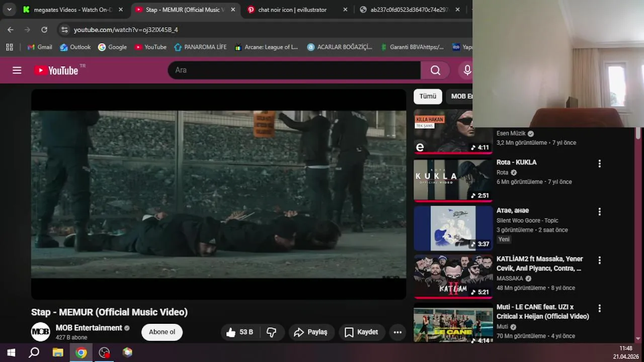
Task: Open the Muti - LE CANE title link
Action: click(x=543, y=312)
